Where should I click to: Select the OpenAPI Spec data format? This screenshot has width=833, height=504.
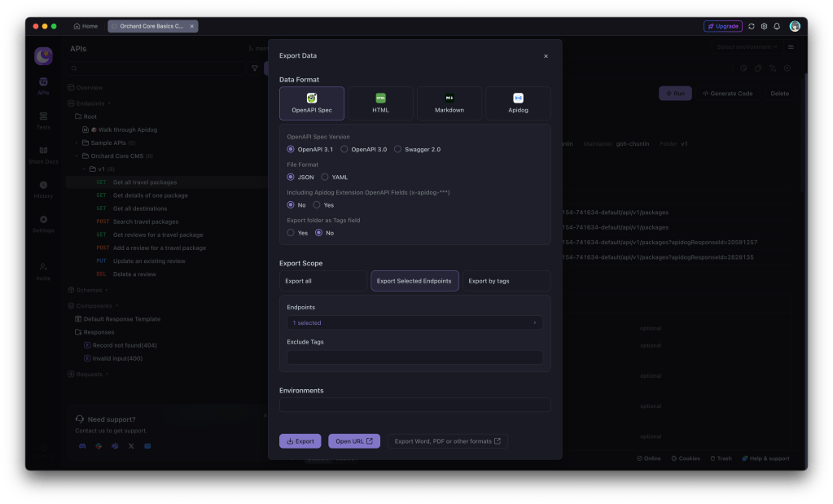coord(311,103)
